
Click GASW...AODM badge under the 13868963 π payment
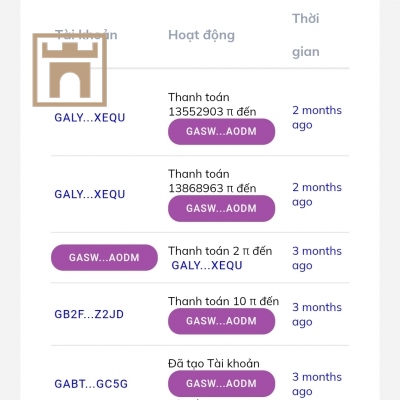click(221, 208)
